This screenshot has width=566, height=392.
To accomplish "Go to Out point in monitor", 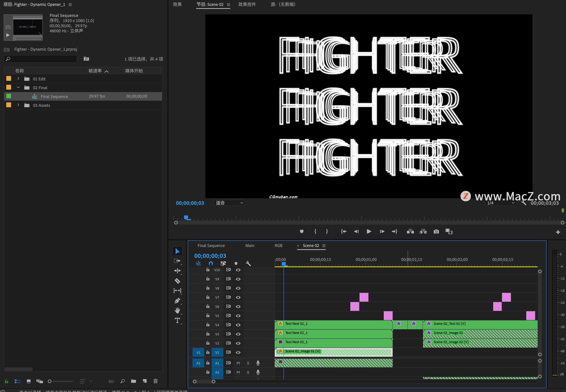I will coord(394,231).
